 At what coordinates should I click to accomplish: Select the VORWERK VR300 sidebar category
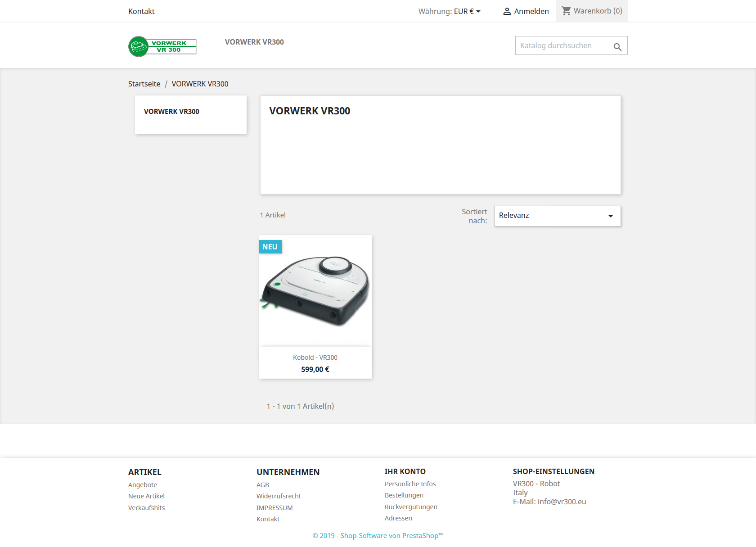point(171,112)
